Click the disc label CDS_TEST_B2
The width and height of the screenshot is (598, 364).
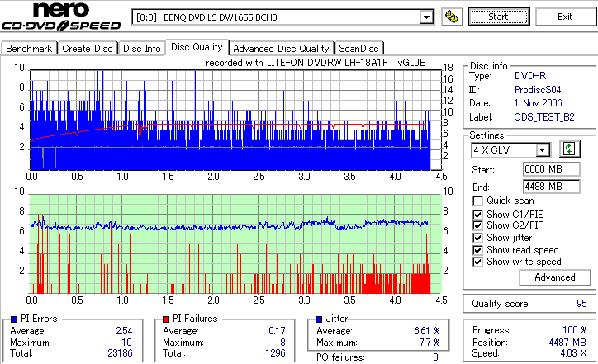click(544, 117)
